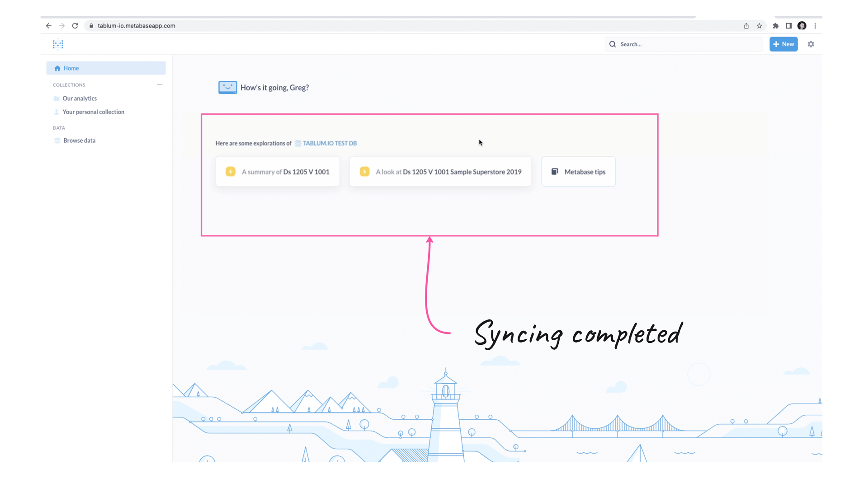Image resolution: width=868 pixels, height=488 pixels.
Task: Open A summary of Ds 1205 V 1001
Action: [x=278, y=172]
